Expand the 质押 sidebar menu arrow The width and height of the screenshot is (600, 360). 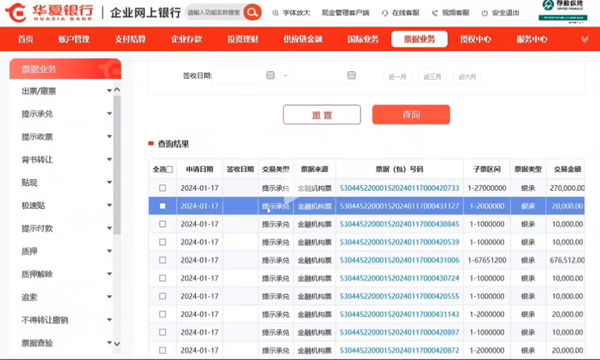click(109, 251)
